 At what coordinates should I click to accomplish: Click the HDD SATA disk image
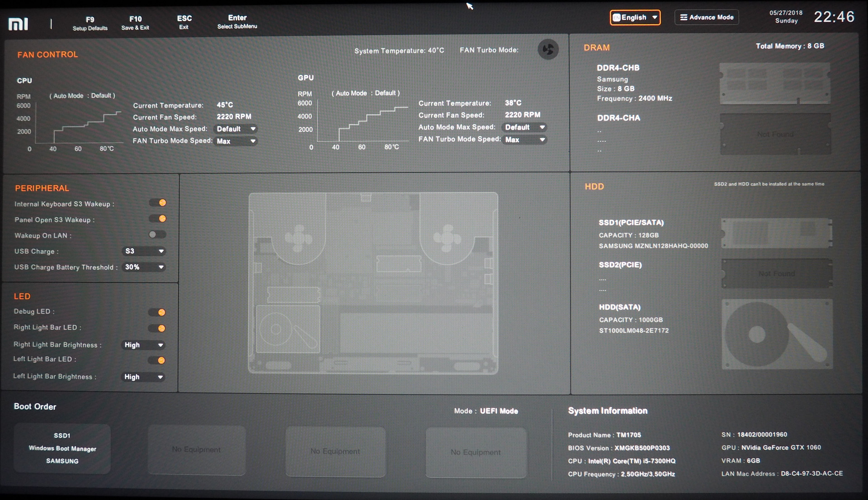(x=777, y=334)
